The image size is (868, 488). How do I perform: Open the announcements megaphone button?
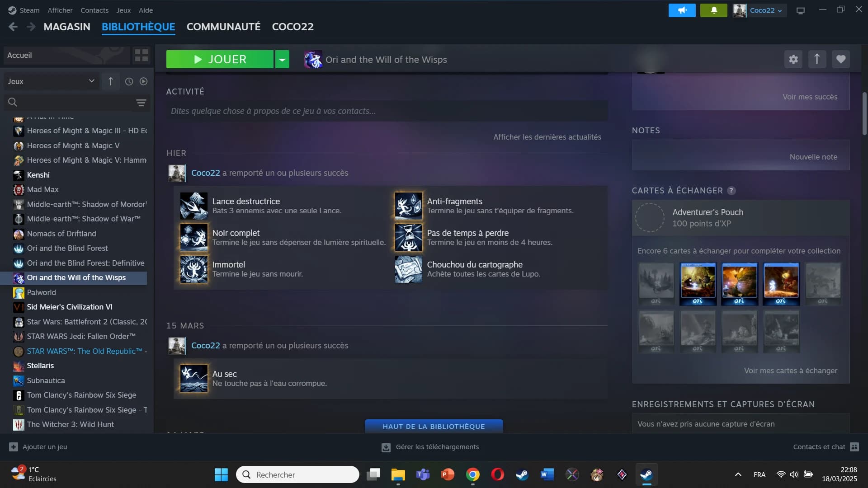[682, 10]
